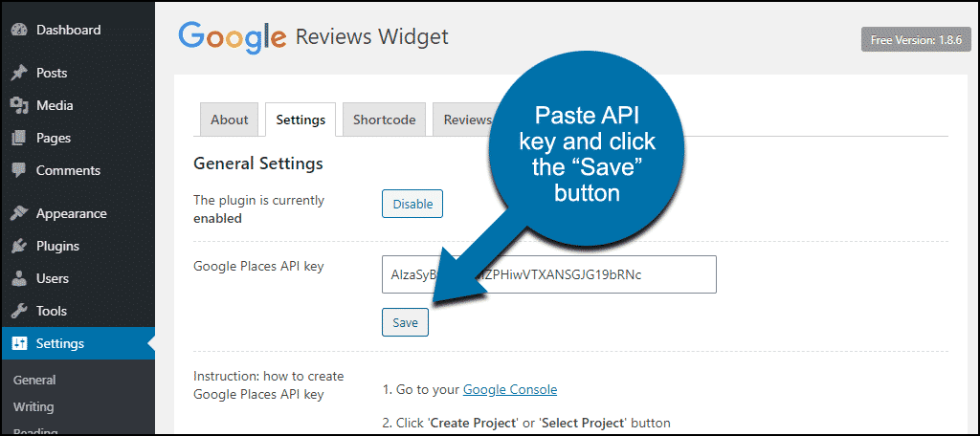980x436 pixels.
Task: Click the Posts pushpin icon
Action: point(18,73)
